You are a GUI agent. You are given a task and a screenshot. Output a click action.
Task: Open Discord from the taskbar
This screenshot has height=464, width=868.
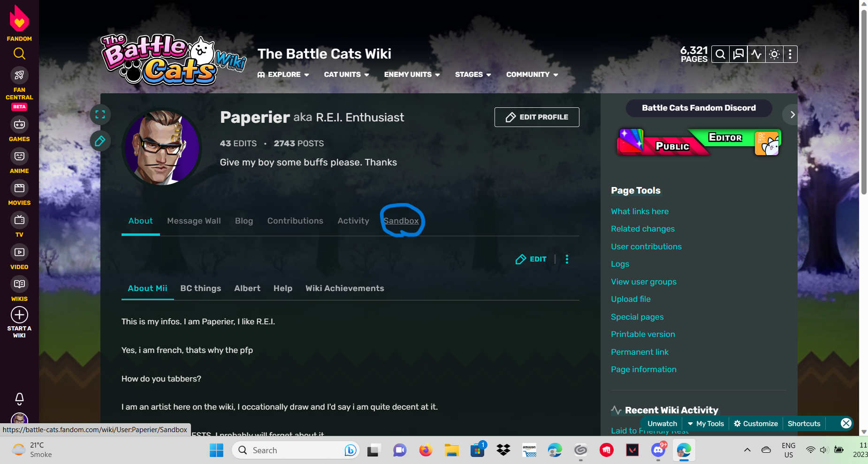[x=658, y=450]
